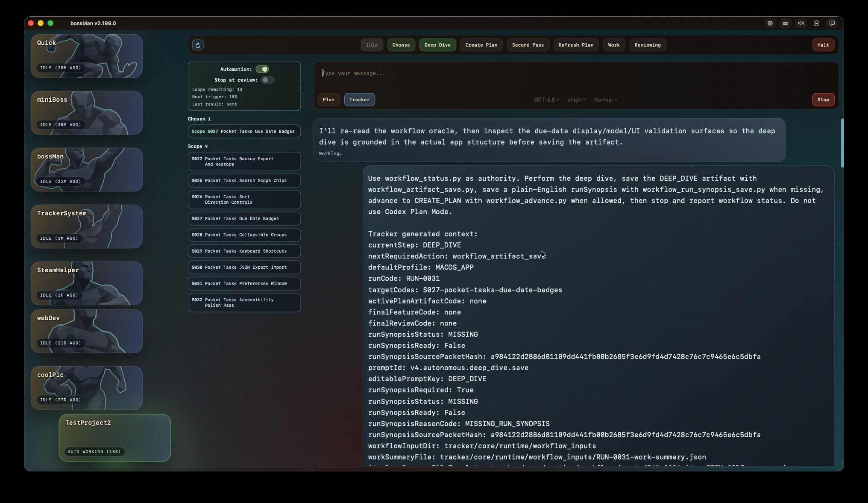Open the chat message bubble icon
Screen dimensions: 868x503
point(832,24)
